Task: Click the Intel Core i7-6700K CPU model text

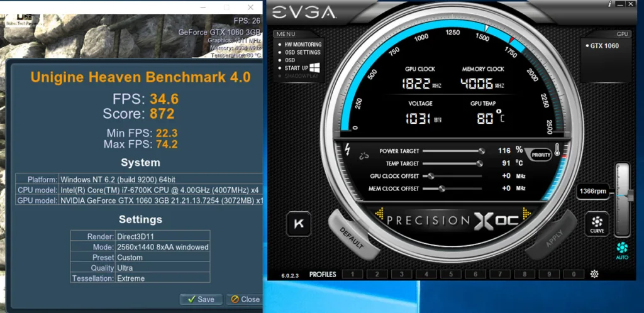Action: pos(159,190)
